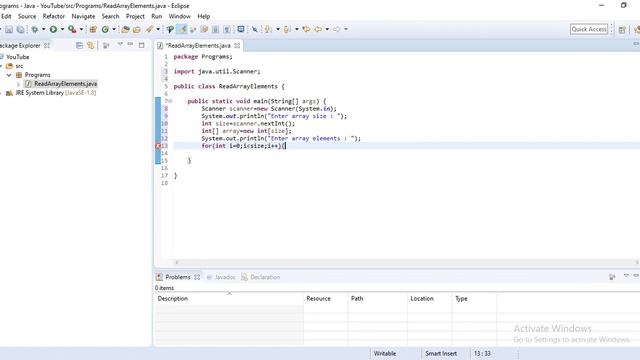Open the New Java Class dropdown arrow
The image size is (640, 360).
point(114,29)
